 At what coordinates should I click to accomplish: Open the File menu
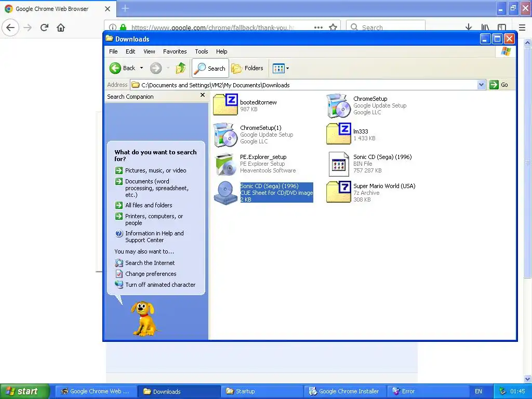tap(113, 51)
